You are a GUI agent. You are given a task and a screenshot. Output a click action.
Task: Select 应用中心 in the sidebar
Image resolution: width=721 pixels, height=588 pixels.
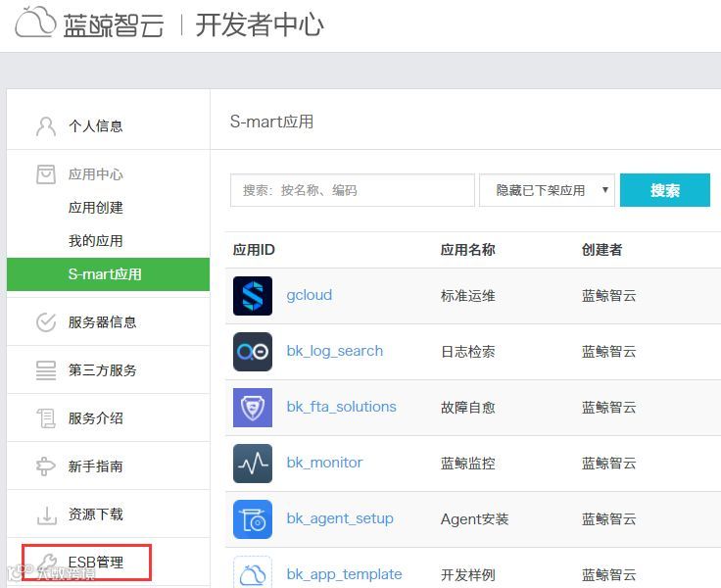(95, 174)
